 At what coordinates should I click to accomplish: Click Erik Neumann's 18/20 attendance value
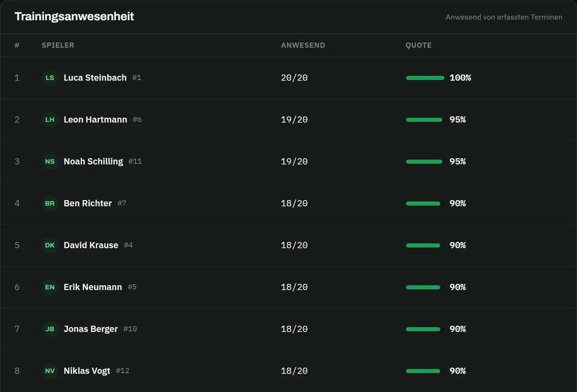pyautogui.click(x=294, y=287)
